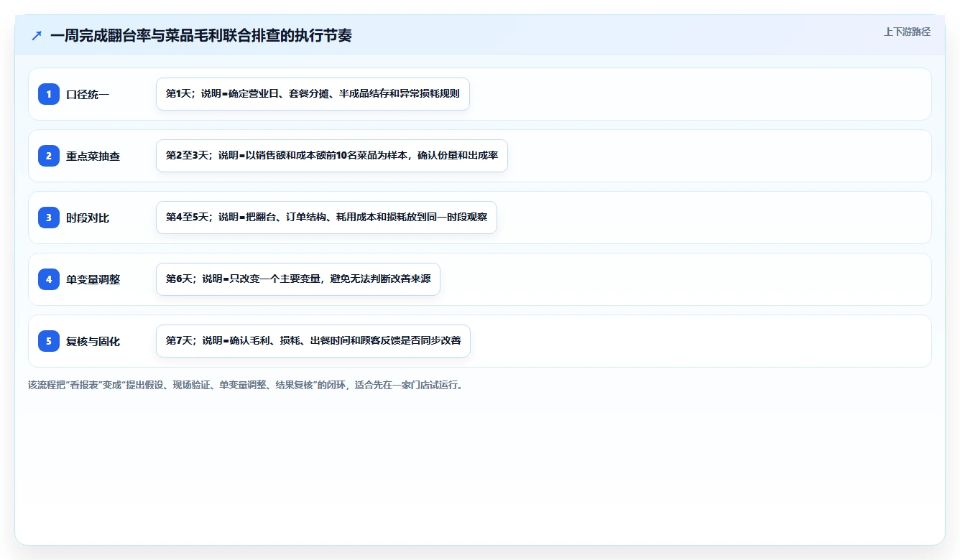Select the 单变量调整 step label

tap(93, 280)
